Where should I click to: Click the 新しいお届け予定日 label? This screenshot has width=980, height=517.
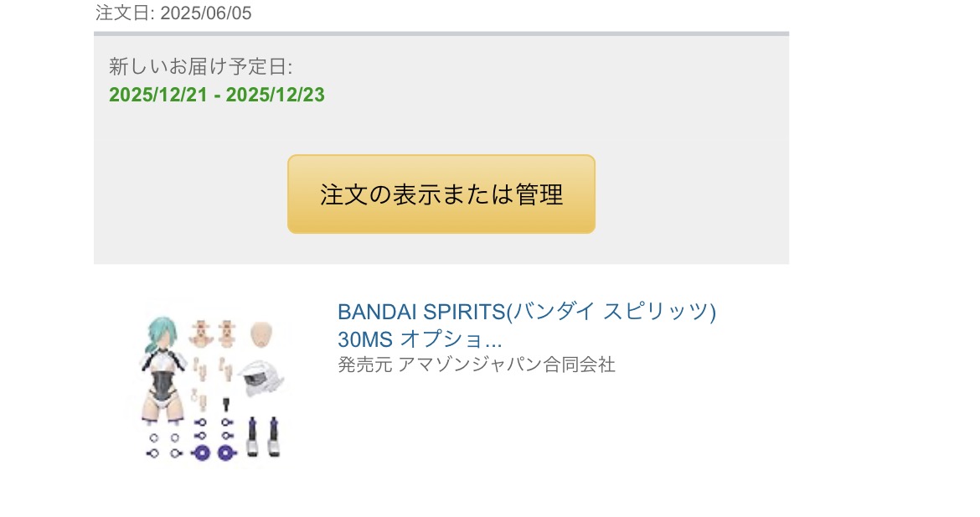click(200, 67)
